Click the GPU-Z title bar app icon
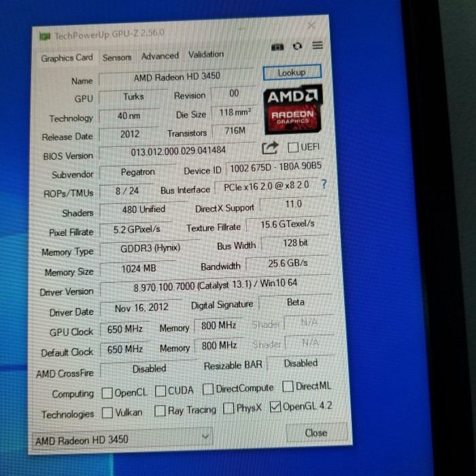Screen dimensions: 476x476 (x=45, y=37)
